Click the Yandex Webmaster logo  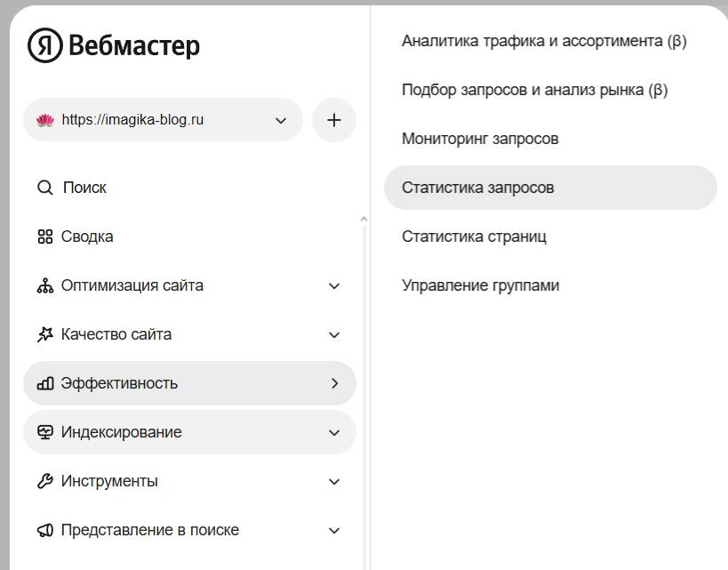[113, 45]
